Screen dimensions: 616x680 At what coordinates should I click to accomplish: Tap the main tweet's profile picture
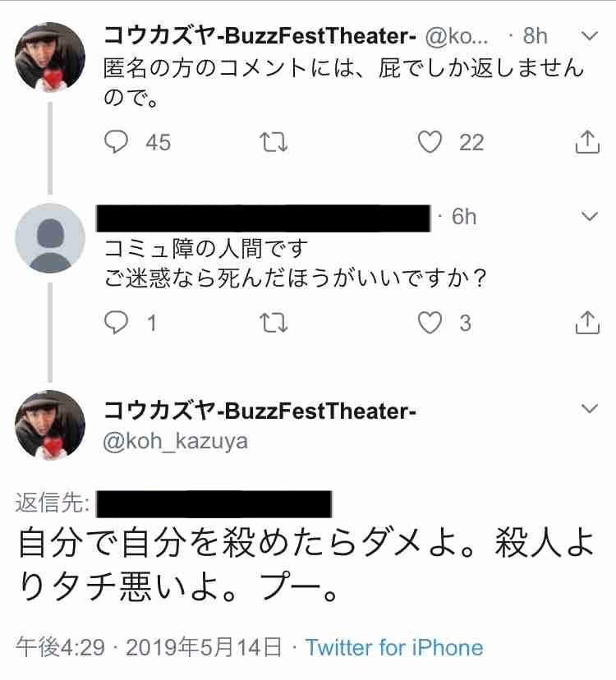pos(50,425)
